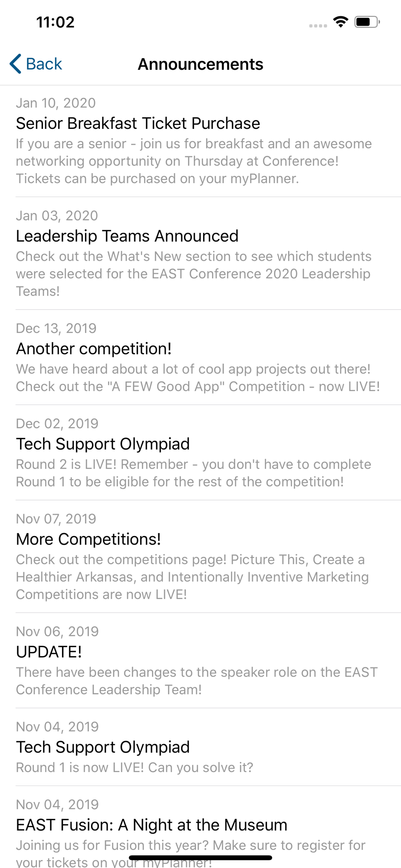The width and height of the screenshot is (401, 868).
Task: Tap the cellular signal dots indicator
Action: (318, 26)
